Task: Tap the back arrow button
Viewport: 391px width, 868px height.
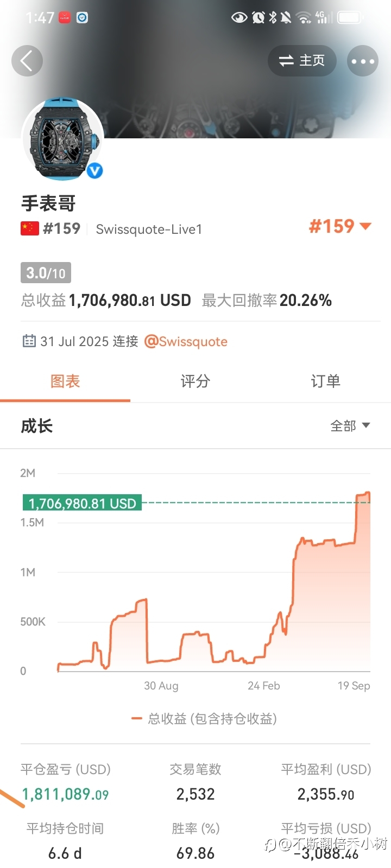Action: click(x=27, y=60)
